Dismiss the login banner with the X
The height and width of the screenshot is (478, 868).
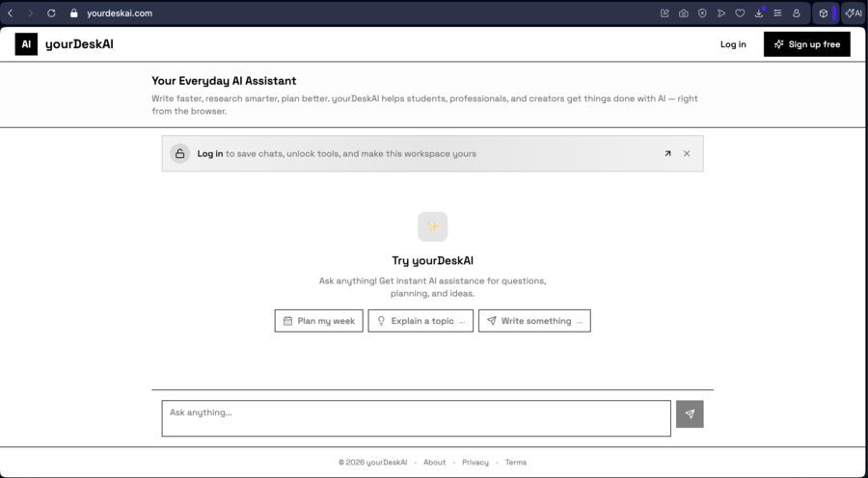tap(687, 153)
